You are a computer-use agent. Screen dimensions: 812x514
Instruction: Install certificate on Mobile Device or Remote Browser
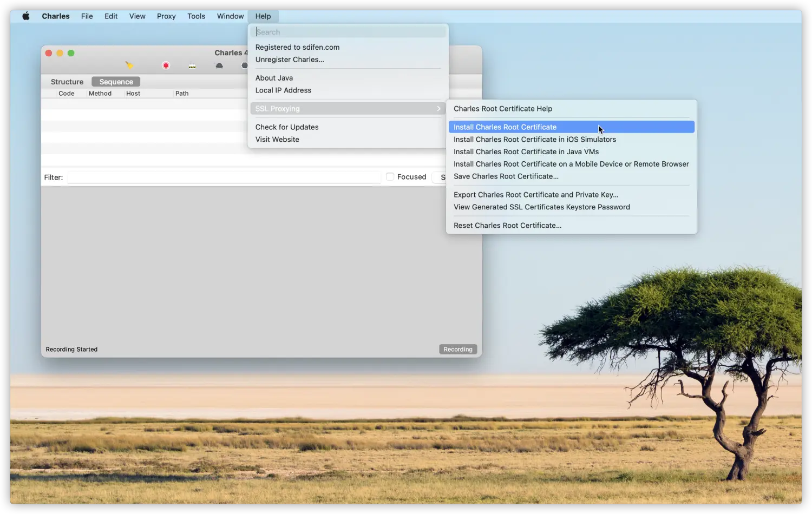pos(572,164)
